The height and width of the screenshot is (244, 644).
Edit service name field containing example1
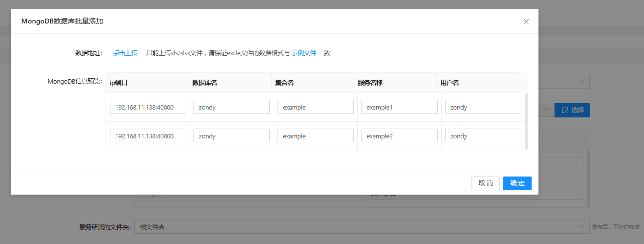[x=399, y=107]
